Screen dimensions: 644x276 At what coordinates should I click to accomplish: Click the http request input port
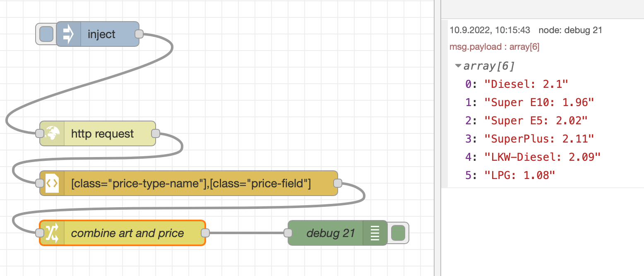coord(40,133)
